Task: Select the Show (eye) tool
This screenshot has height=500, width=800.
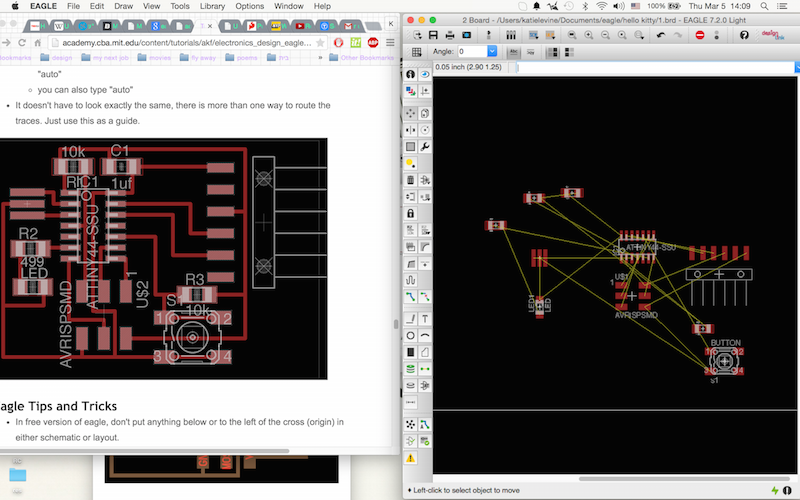Action: (x=424, y=74)
